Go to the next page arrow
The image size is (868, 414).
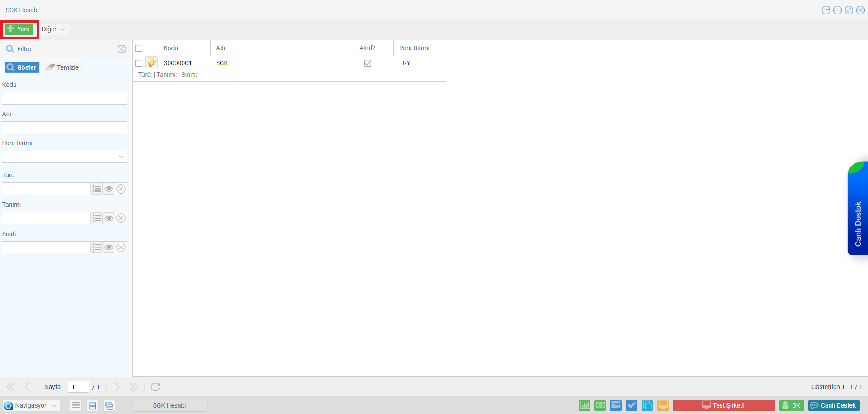coord(117,387)
